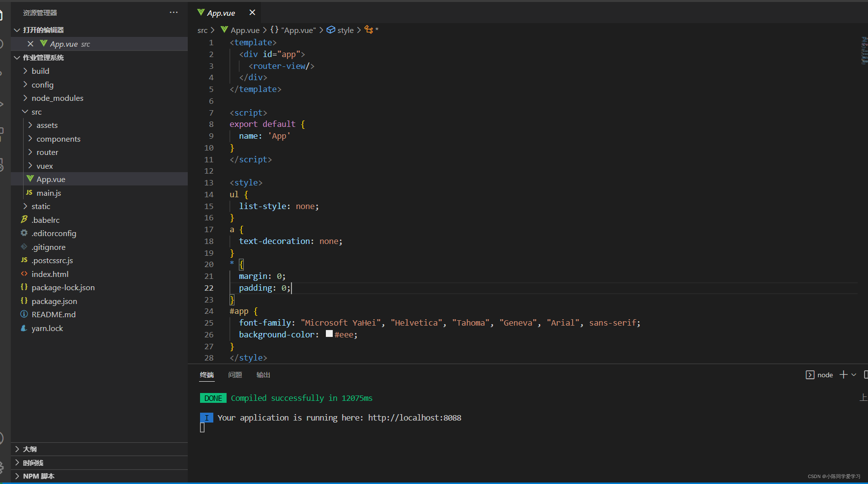Viewport: 868px width, 484px height.
Task: Click the braces icon beside package-lock.json
Action: [24, 287]
